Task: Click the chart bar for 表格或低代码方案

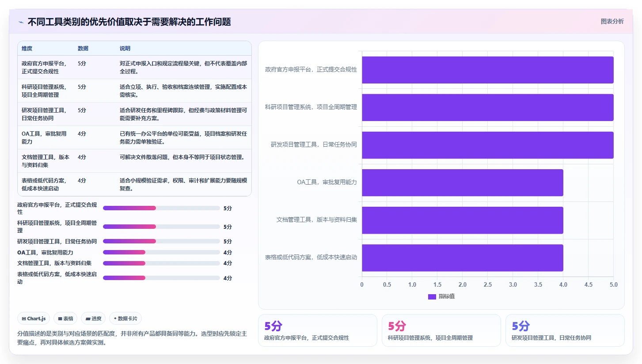Action: [463, 258]
